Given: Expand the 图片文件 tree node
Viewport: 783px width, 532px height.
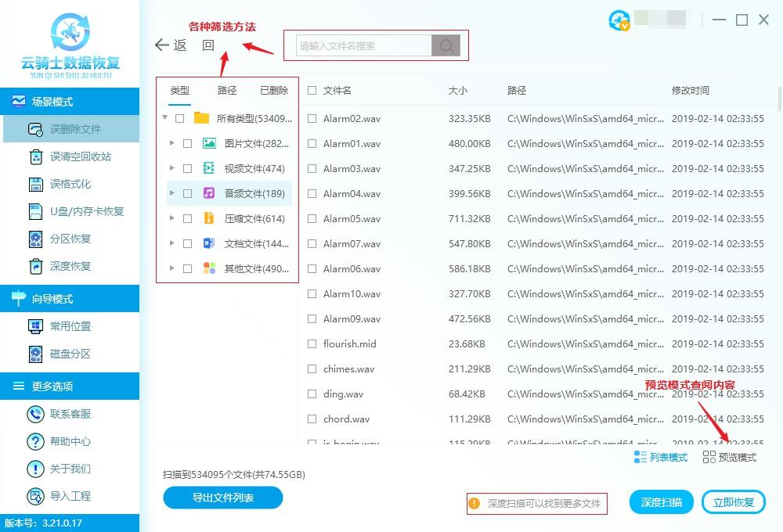Looking at the screenshot, I should tap(171, 143).
